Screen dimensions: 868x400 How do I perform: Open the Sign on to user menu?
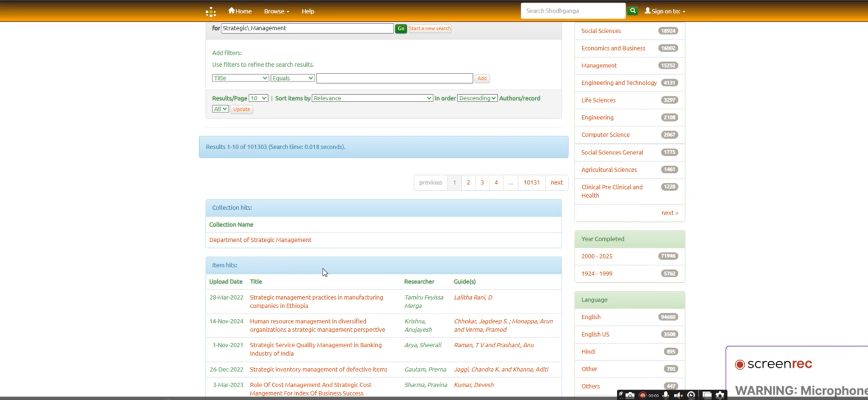665,11
